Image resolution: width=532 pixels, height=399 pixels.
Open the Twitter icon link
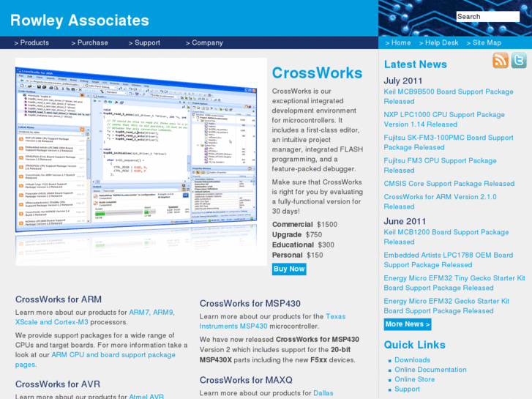pos(519,60)
